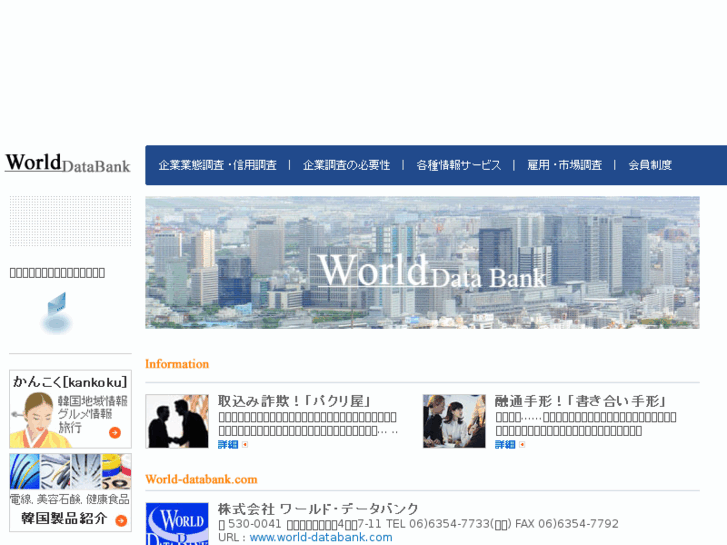Viewport: 727px width, 545px height.
Task: Open the かんこく[kankoku] Korea regional info banner
Action: tap(70, 409)
